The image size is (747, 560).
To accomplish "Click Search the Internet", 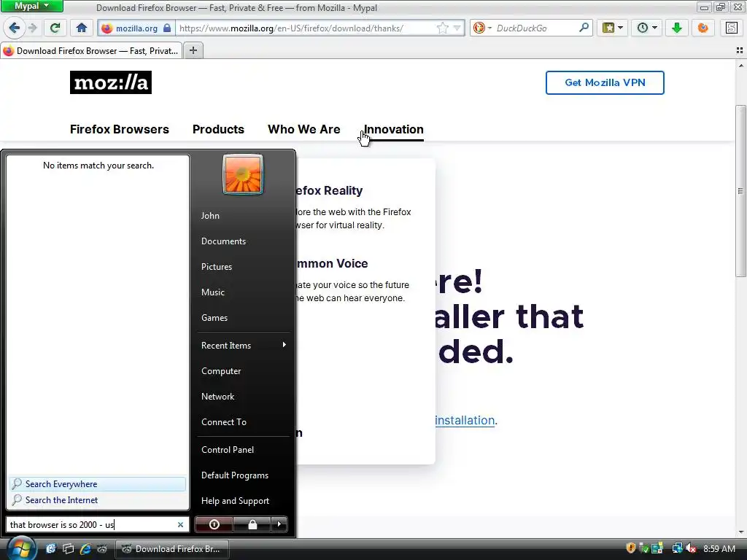I will (x=98, y=500).
